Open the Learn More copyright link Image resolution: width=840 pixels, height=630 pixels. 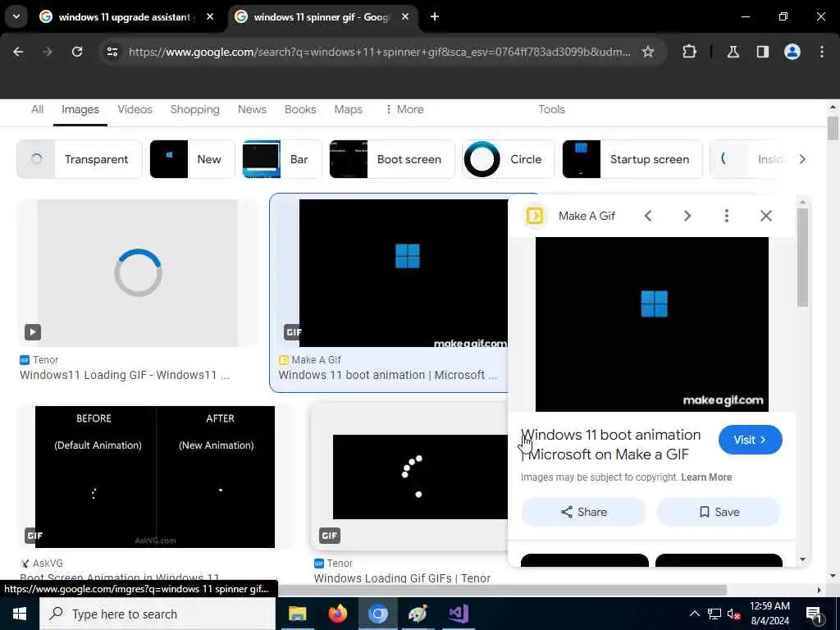click(706, 477)
